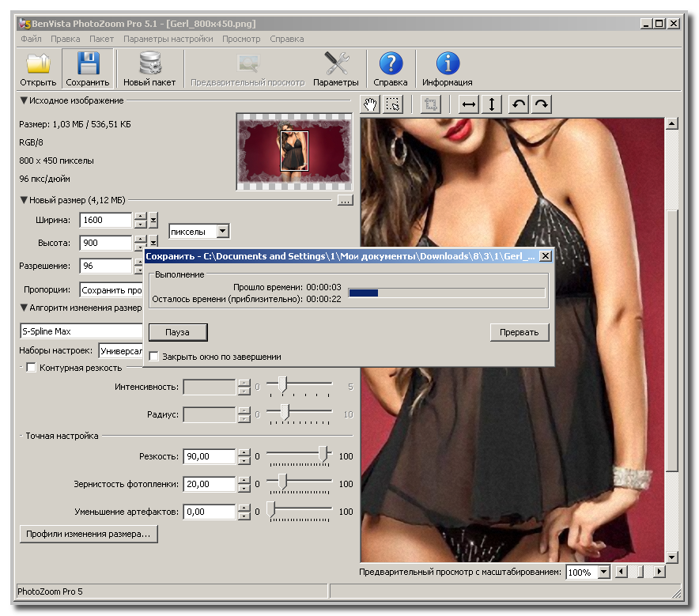Rotate image clockwise icon

[541, 104]
